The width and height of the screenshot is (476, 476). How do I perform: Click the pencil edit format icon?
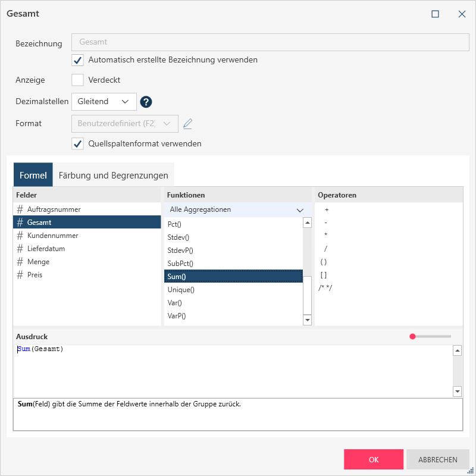[x=188, y=124]
